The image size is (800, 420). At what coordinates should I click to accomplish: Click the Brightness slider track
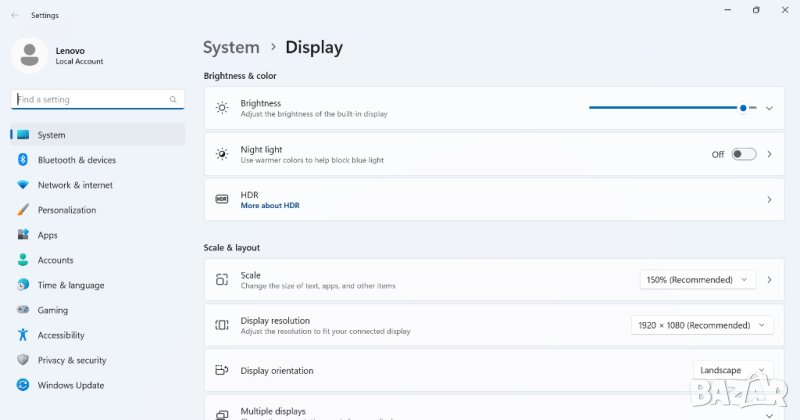pos(660,107)
